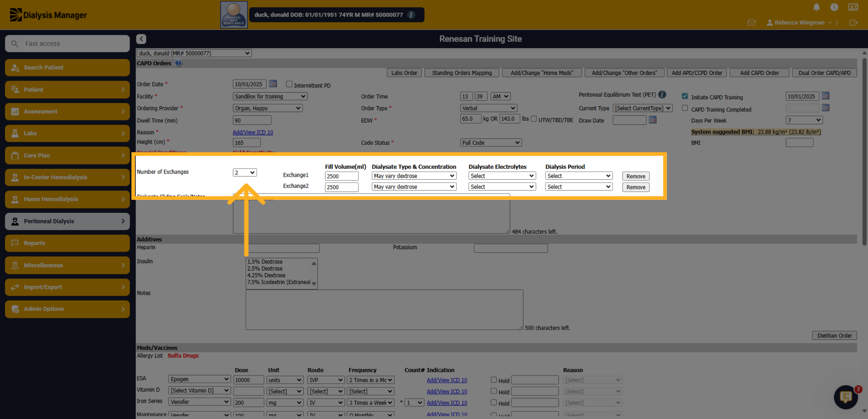Show patient info via banner icon
Screen dimensions: 868x419
[x=411, y=15]
